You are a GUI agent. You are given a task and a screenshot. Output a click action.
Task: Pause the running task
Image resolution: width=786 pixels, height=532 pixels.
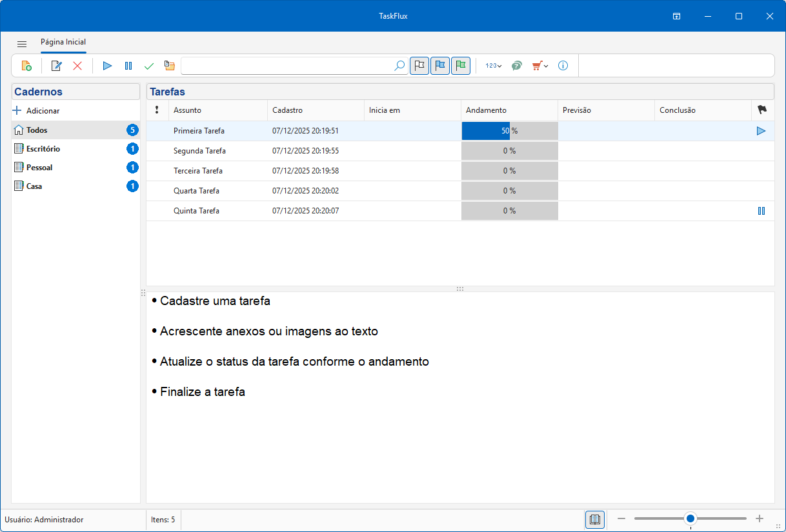coord(128,65)
